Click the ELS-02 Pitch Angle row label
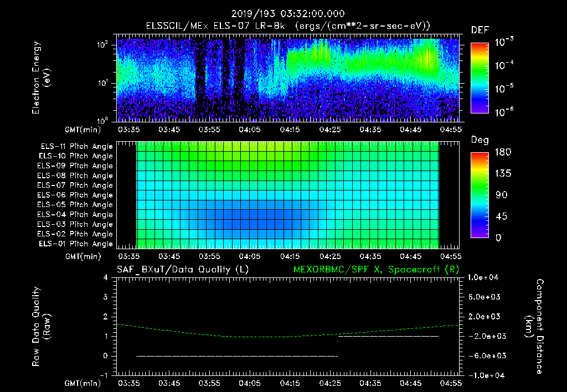The width and height of the screenshot is (567, 392). point(75,234)
